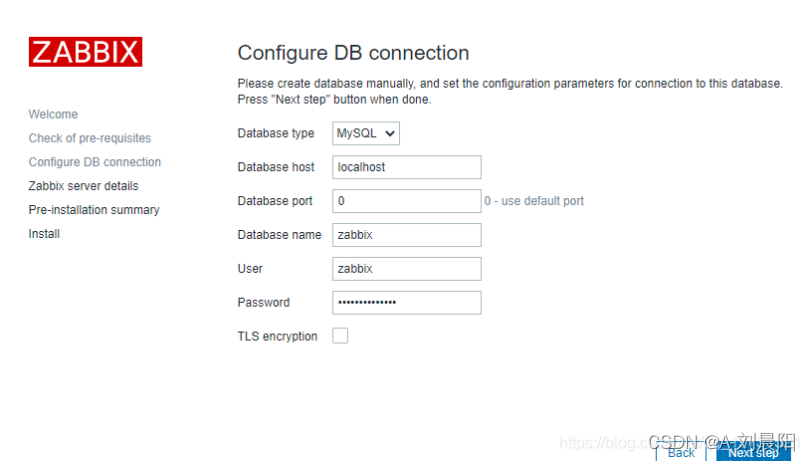810x461 pixels.
Task: Click the ZABBIX logo
Action: (85, 52)
